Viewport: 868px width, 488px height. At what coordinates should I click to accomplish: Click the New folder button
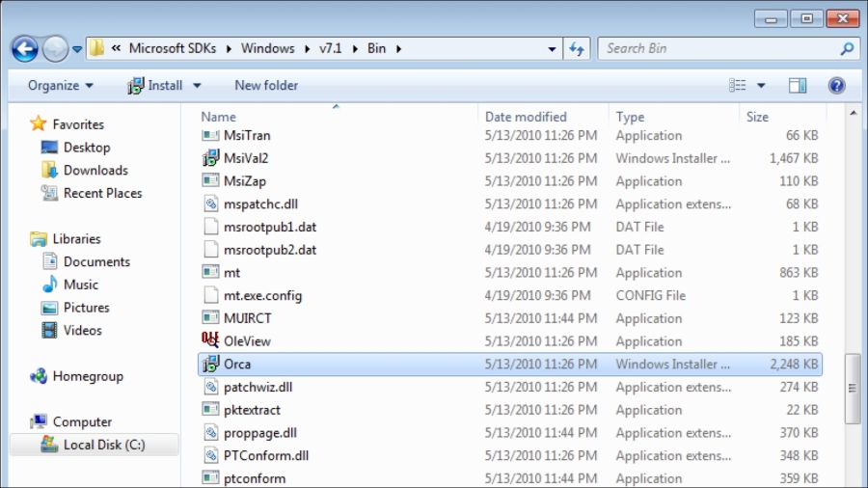pyautogui.click(x=266, y=85)
